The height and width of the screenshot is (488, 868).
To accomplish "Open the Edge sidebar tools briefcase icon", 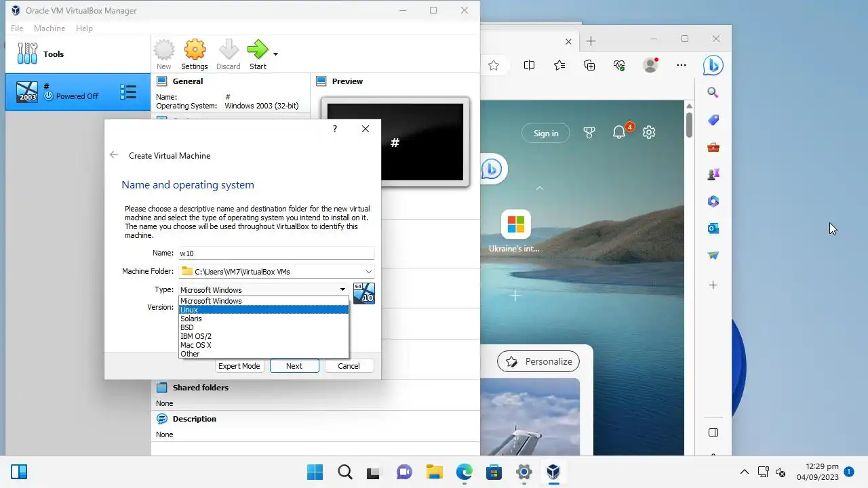I will pyautogui.click(x=713, y=147).
